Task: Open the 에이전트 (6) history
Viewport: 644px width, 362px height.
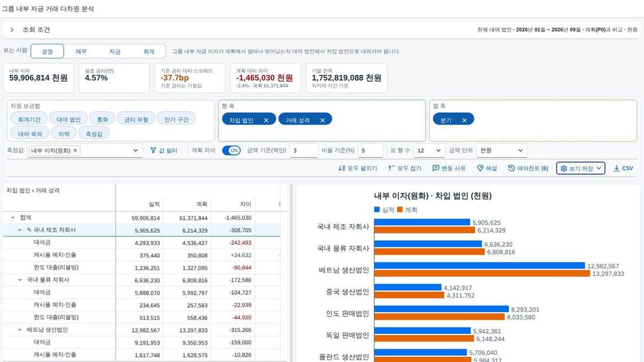Action: tap(528, 168)
